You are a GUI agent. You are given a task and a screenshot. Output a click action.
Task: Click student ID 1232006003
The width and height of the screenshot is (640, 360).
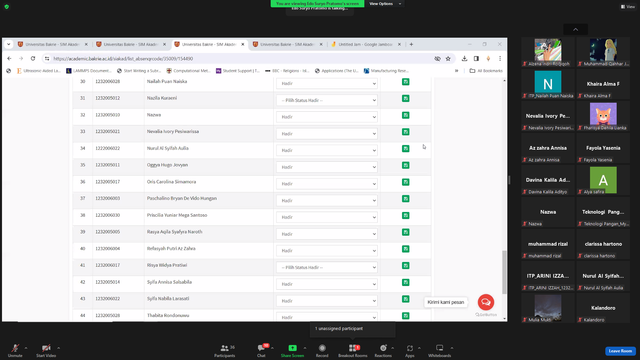108,198
